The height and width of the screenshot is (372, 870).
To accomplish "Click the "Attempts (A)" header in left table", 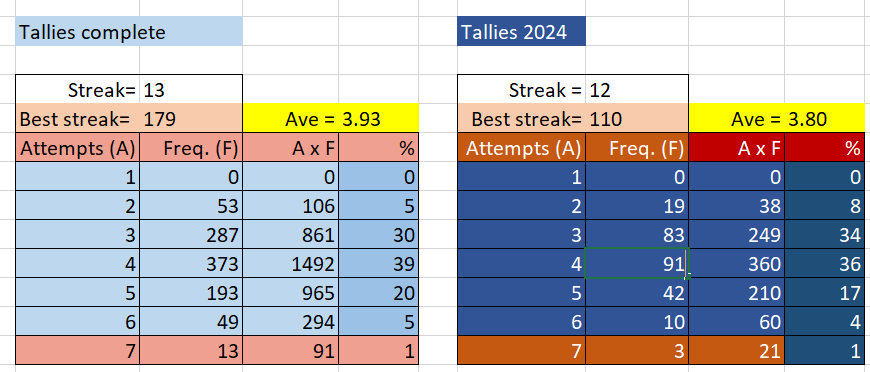I will (x=78, y=148).
